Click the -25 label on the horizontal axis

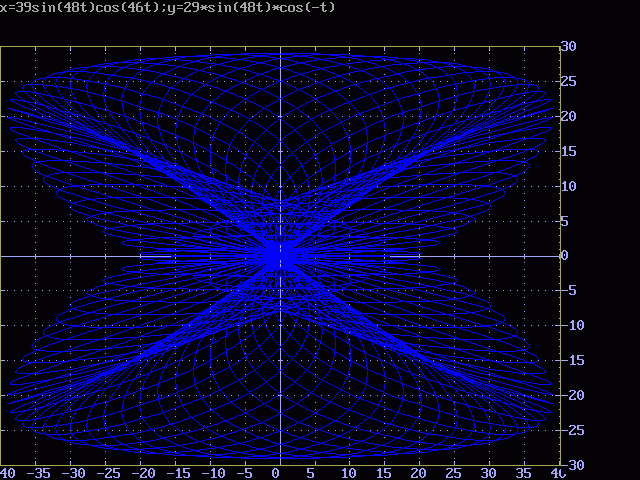pyautogui.click(x=108, y=473)
